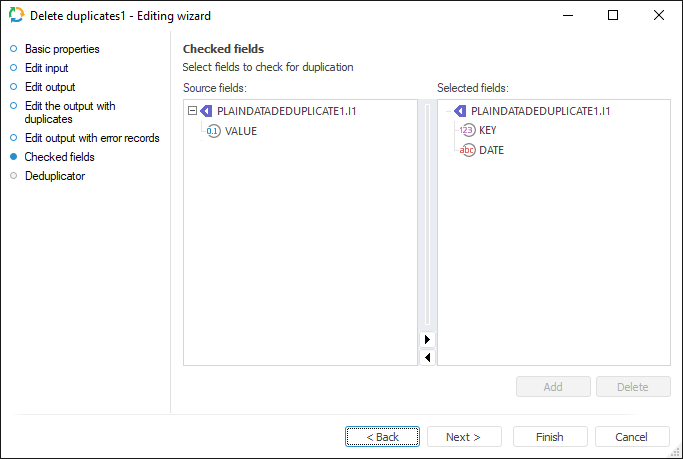The width and height of the screenshot is (683, 459).
Task: Click Finish to complete wizard
Action: 549,437
